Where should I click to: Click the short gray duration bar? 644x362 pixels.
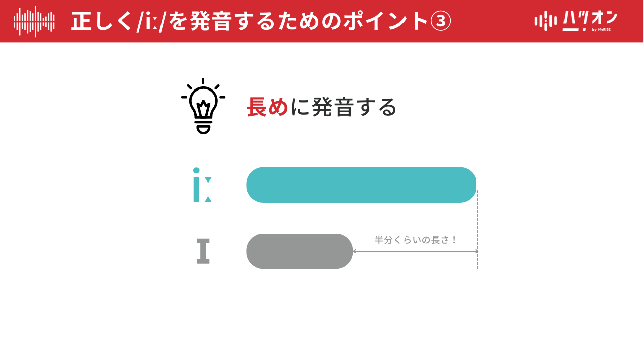coord(299,251)
